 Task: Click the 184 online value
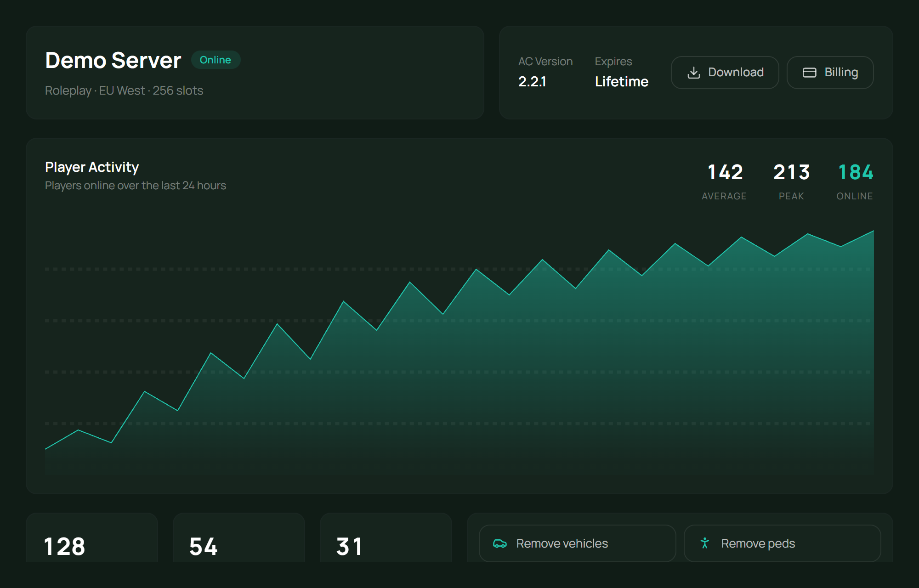pos(855,172)
